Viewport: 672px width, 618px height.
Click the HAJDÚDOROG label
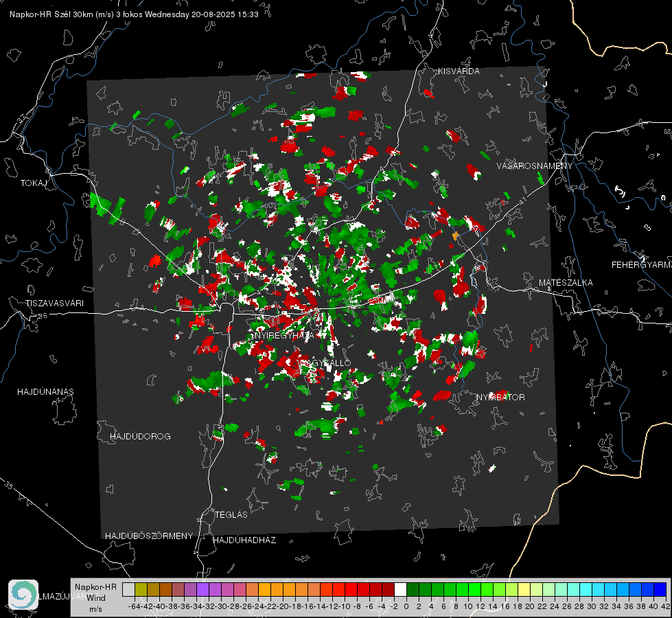click(140, 436)
